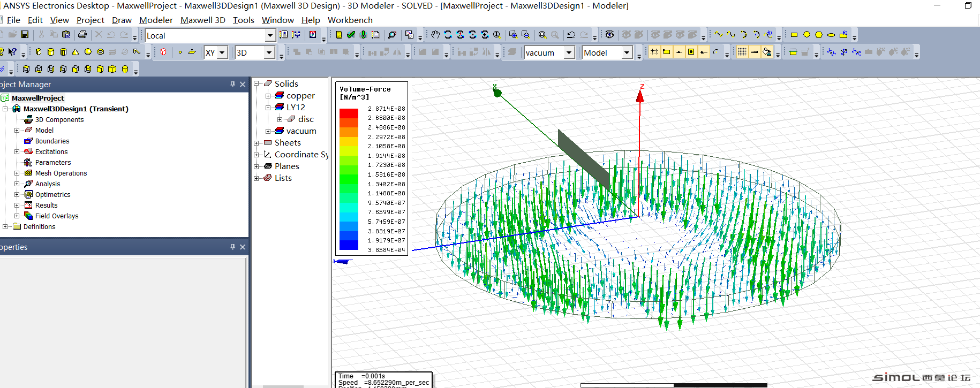Click the red bounding box region icon
Image resolution: width=980 pixels, height=388 pixels.
[x=163, y=52]
